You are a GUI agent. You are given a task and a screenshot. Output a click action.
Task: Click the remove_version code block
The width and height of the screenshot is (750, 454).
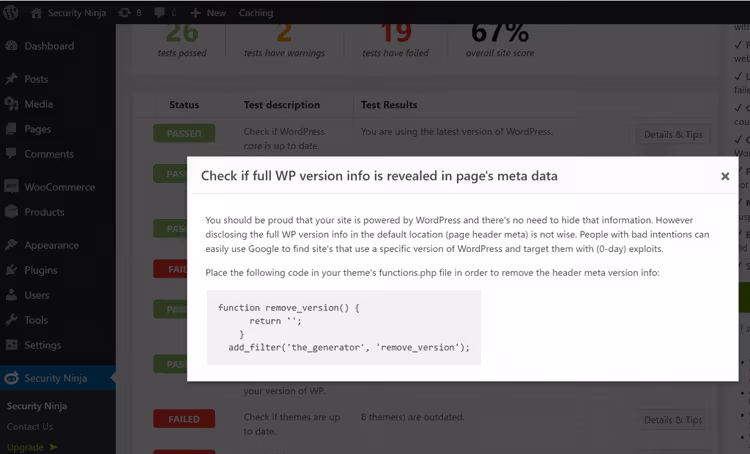(x=344, y=327)
